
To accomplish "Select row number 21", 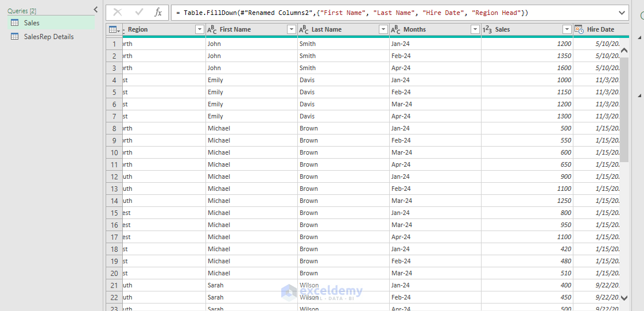I will tap(114, 285).
